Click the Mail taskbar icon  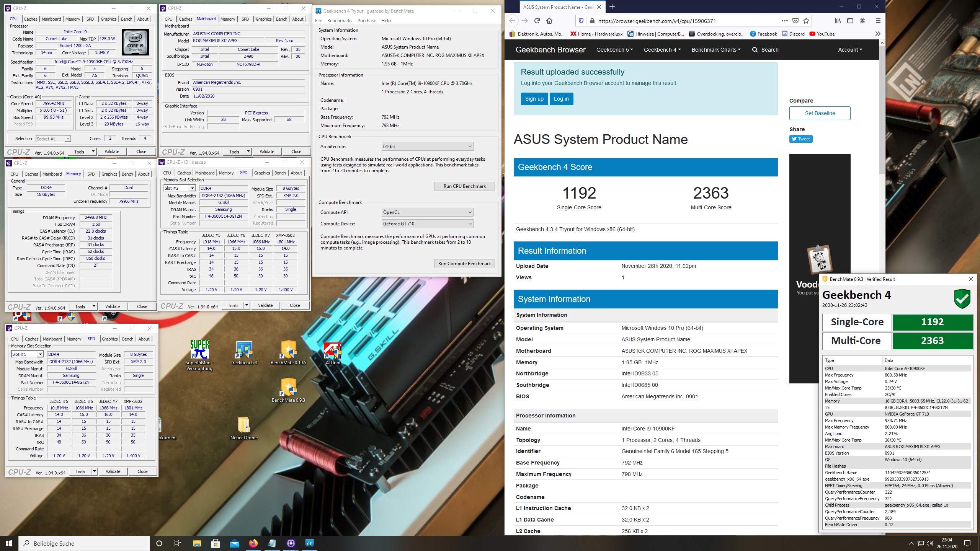tap(234, 543)
